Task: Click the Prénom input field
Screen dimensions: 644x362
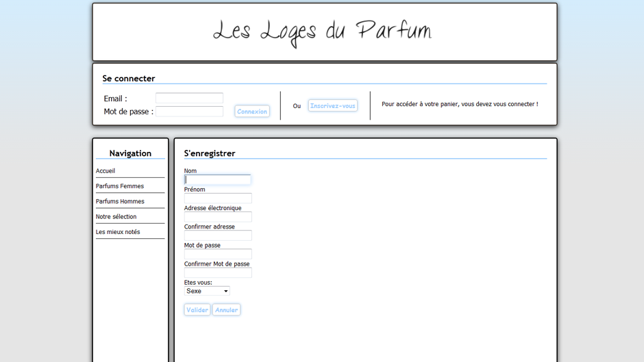Action: pyautogui.click(x=218, y=198)
